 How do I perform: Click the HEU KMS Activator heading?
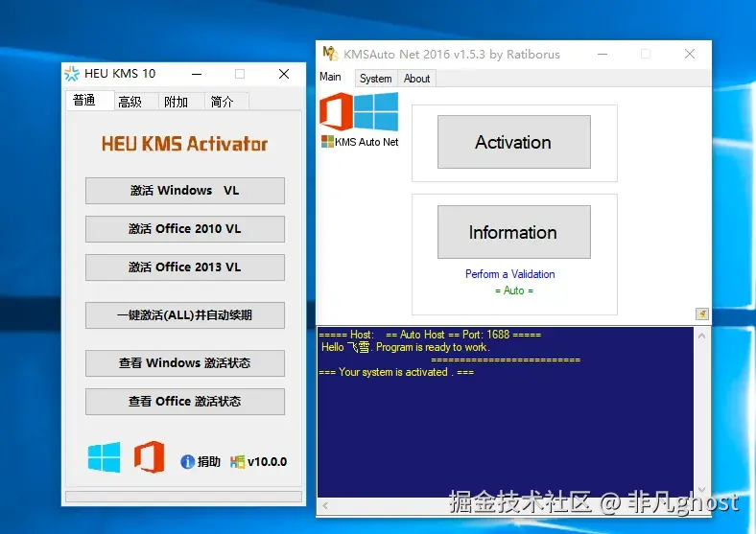[184, 144]
